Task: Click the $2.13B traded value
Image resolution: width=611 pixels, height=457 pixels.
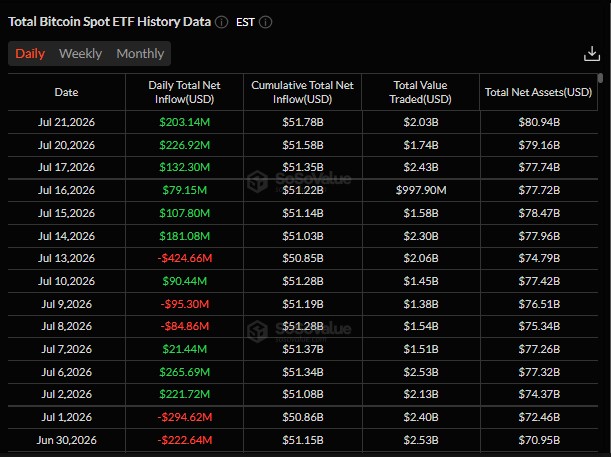Action: (x=421, y=394)
